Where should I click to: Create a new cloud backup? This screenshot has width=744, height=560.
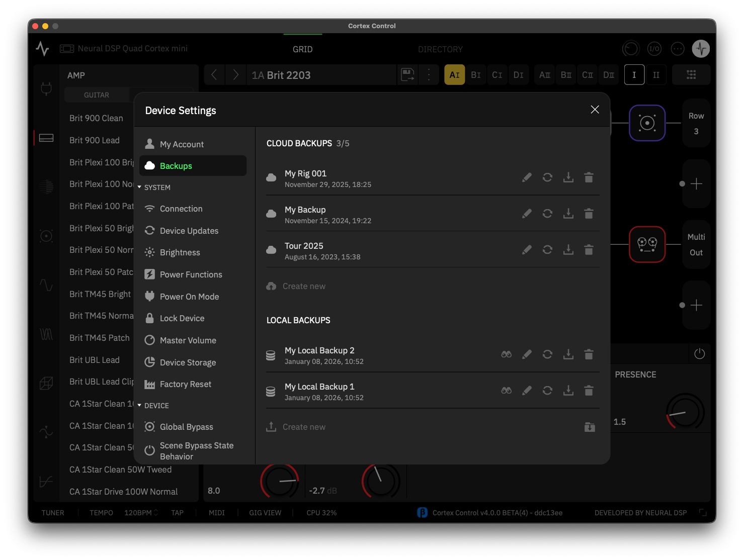(296, 286)
